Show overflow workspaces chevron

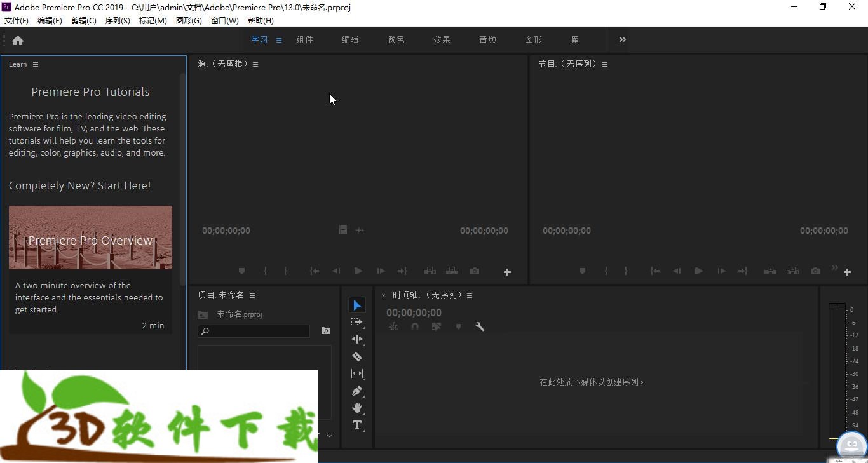click(623, 39)
